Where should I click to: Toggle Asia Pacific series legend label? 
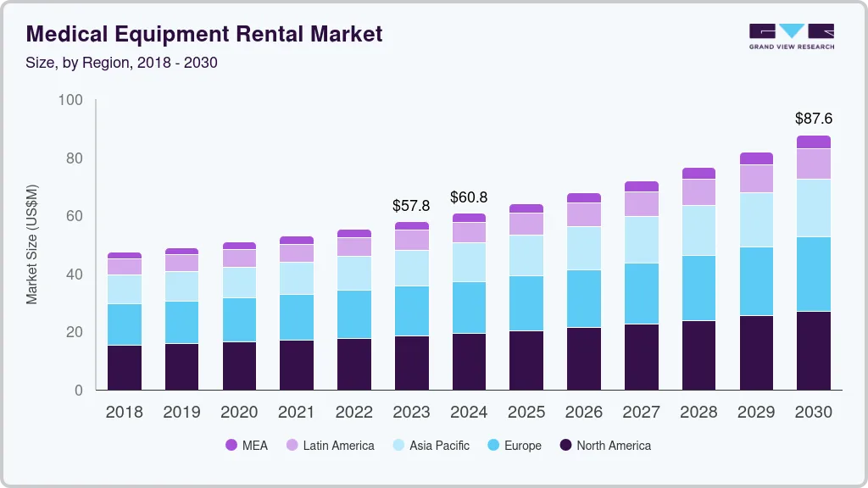coord(439,445)
